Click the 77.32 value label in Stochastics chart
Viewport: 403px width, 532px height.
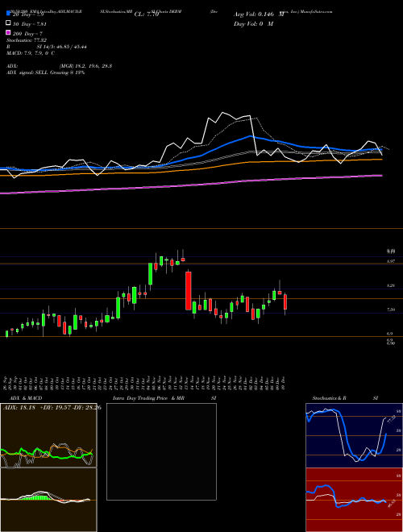392,420
